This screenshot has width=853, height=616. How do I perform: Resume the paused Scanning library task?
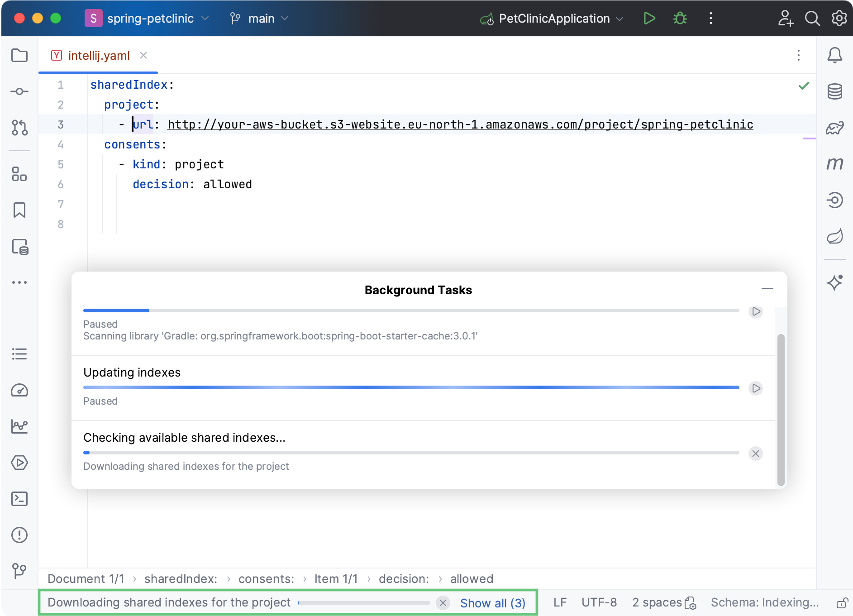pos(756,312)
